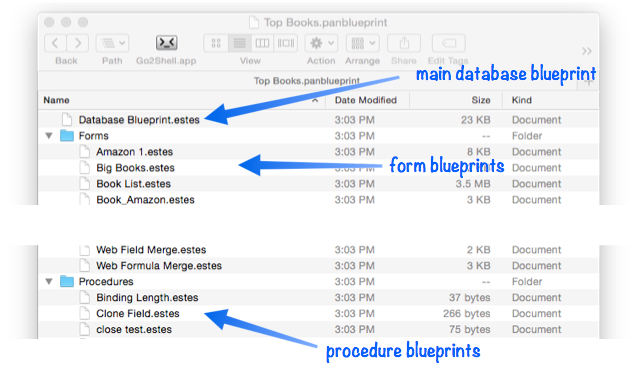Switch to icon view

pos(216,43)
